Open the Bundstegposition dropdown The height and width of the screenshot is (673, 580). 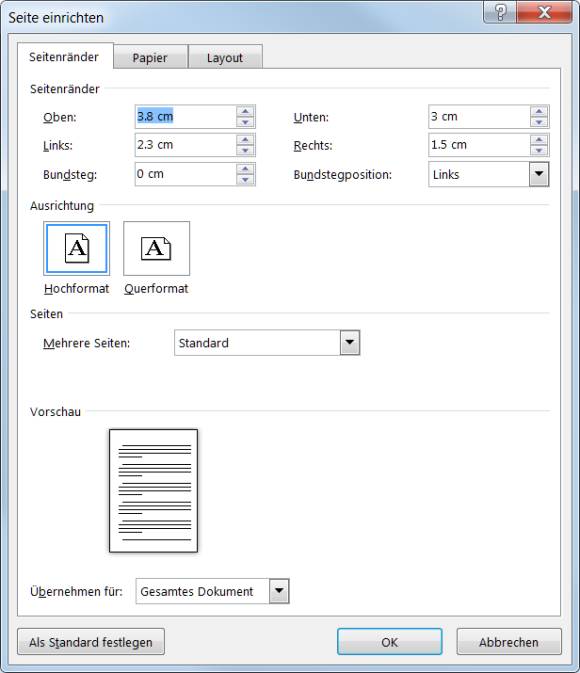[x=539, y=174]
